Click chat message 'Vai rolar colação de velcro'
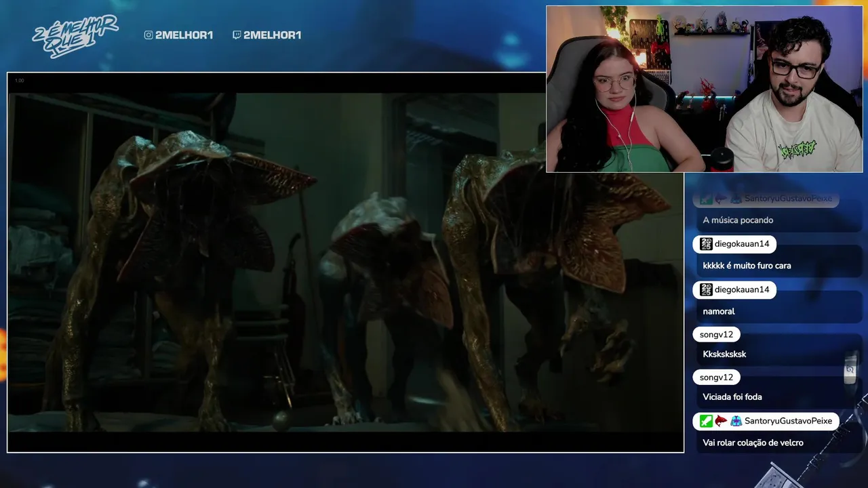 [x=753, y=443]
